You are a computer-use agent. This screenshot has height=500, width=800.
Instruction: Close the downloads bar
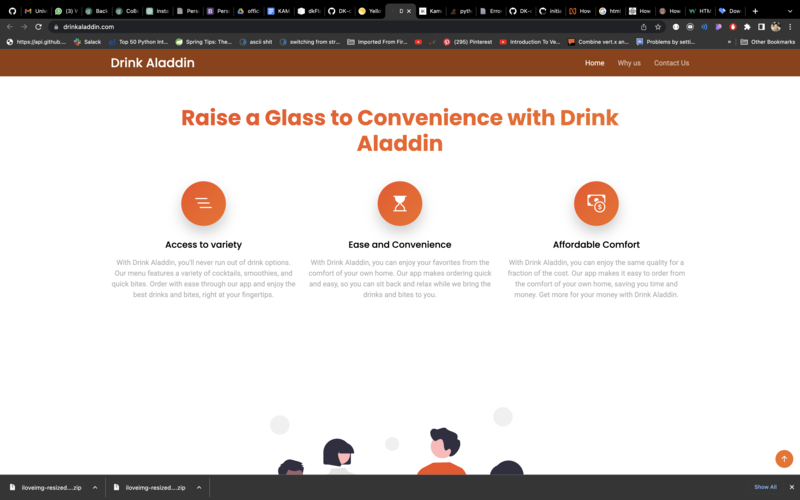[x=791, y=487]
